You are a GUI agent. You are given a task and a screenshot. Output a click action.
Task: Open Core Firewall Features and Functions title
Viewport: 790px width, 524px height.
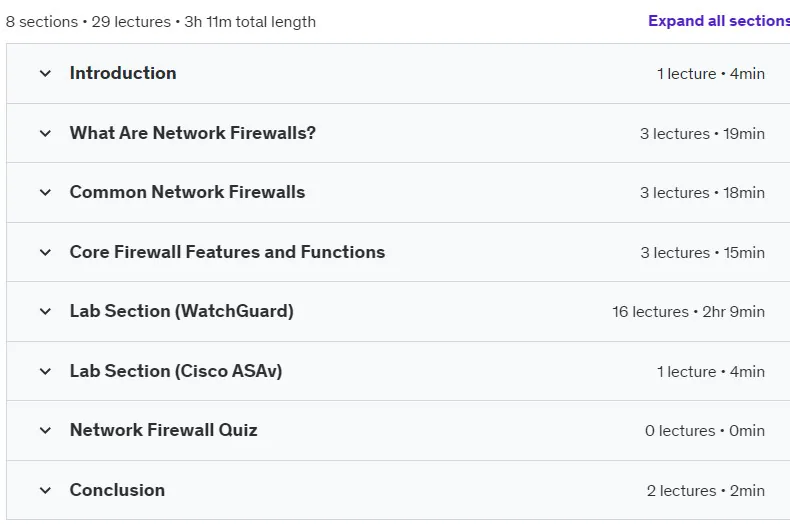point(227,252)
